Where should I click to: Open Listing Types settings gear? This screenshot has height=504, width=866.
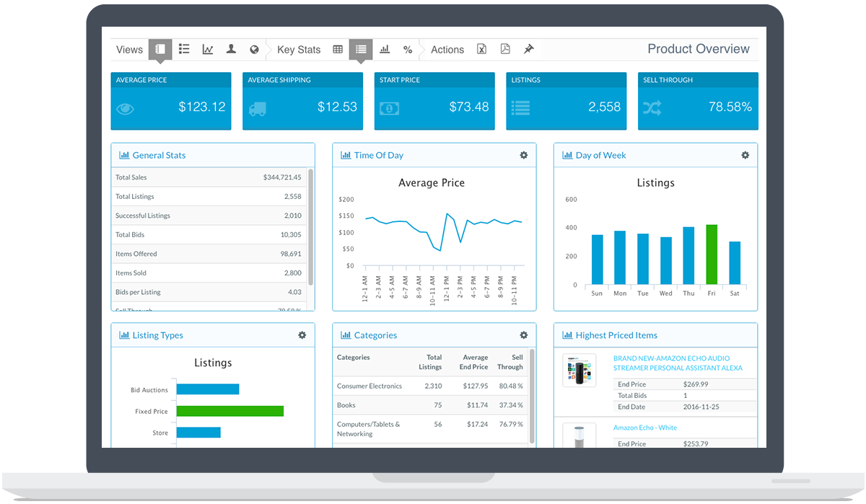coord(302,335)
